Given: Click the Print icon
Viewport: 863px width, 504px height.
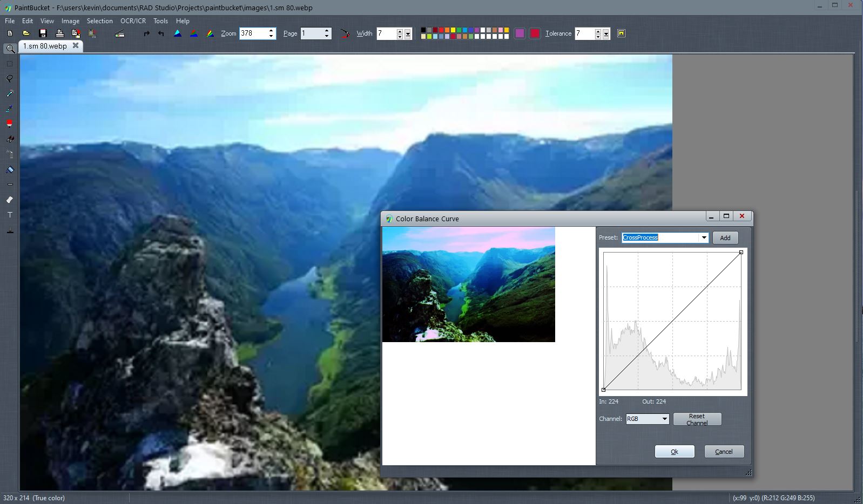Looking at the screenshot, I should pos(60,33).
